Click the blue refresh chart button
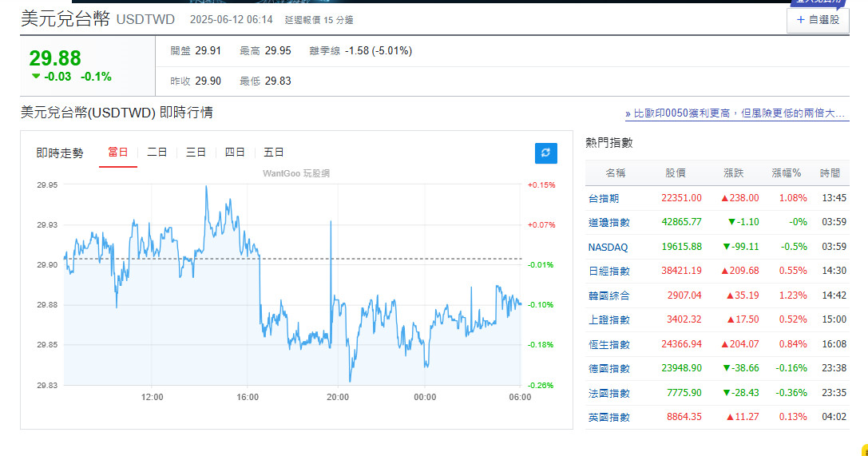Screen dimensions: 868x456 coord(545,153)
